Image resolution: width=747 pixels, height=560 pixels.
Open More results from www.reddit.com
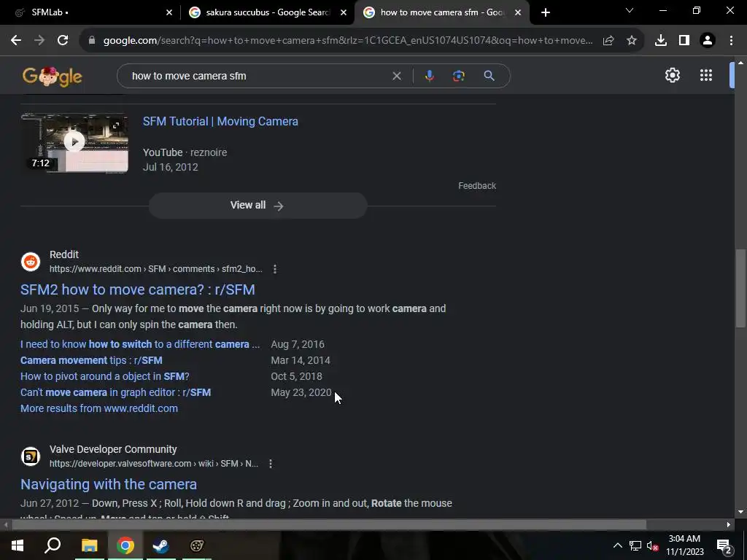pyautogui.click(x=99, y=408)
